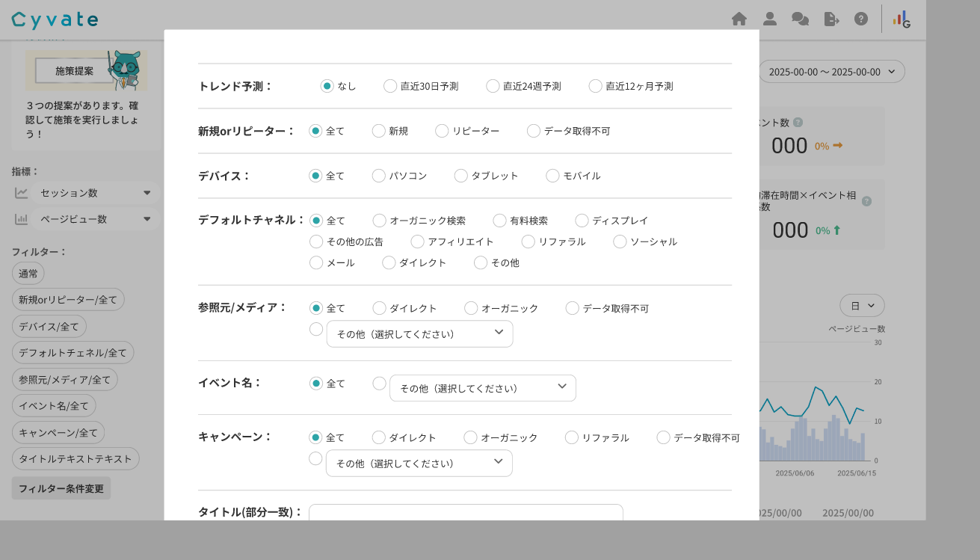Click the bar chart icon beside ページビュー数
980x560 pixels.
[22, 219]
